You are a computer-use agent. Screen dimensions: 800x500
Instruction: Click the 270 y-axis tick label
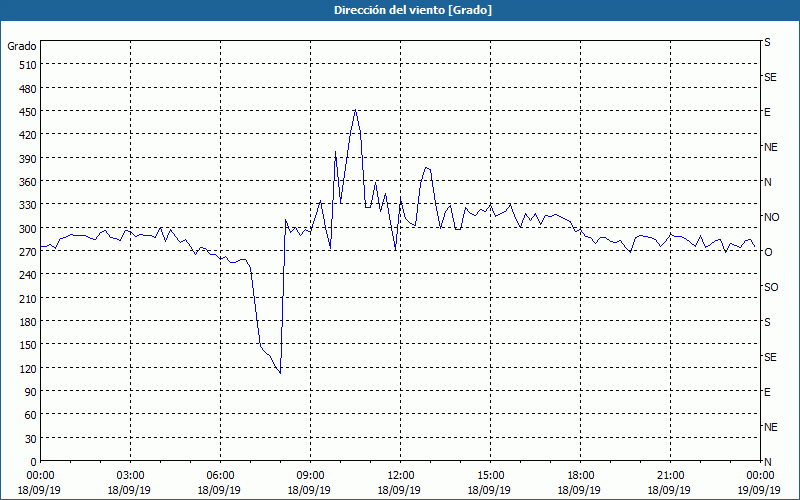pyautogui.click(x=28, y=252)
